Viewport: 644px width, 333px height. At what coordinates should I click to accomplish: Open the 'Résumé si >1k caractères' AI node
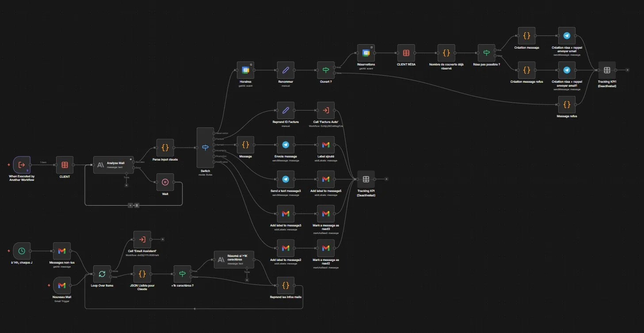click(234, 259)
